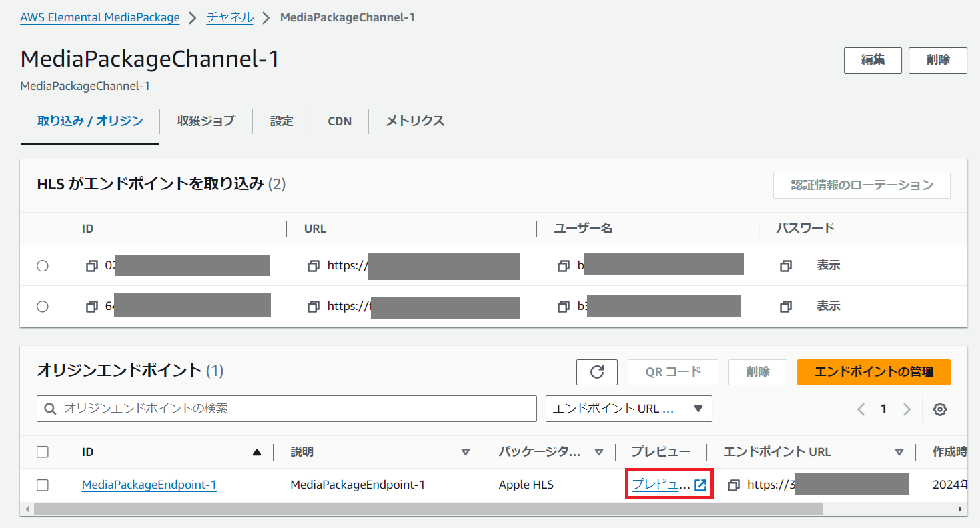Check the select-all origin endpoints checkbox
The width and height of the screenshot is (980, 528).
click(x=43, y=452)
